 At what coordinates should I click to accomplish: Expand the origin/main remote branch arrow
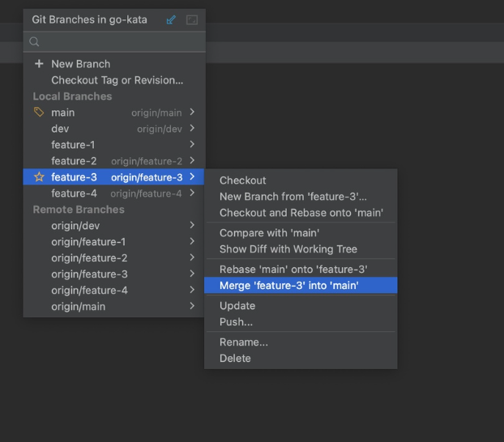click(x=192, y=307)
